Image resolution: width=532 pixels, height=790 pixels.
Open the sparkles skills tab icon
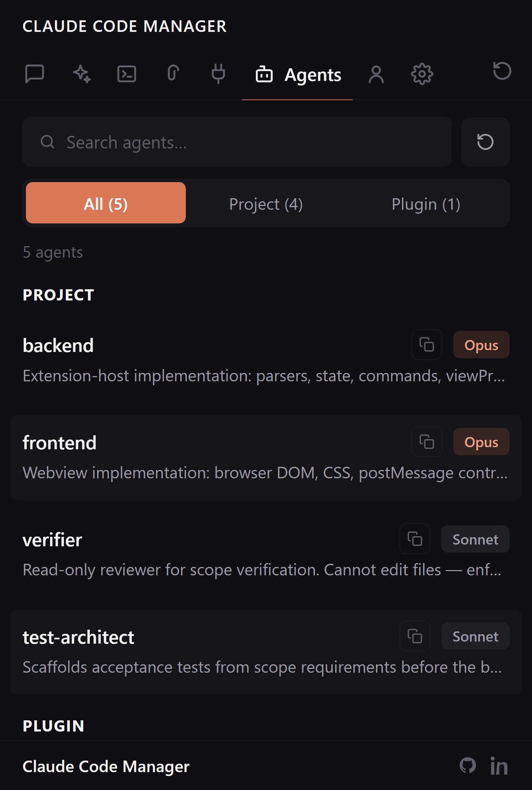(82, 74)
